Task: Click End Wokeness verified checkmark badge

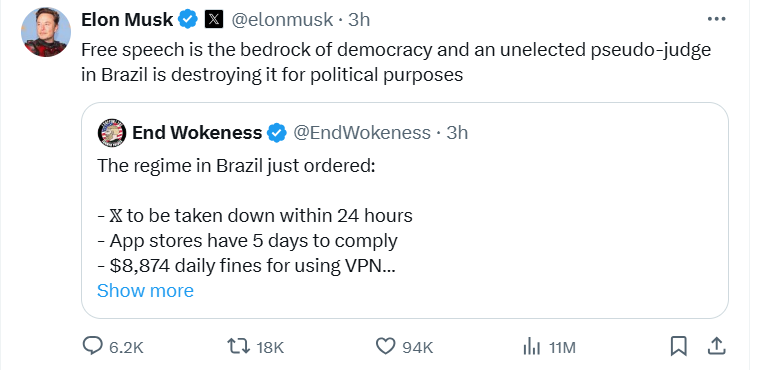Action: click(277, 133)
